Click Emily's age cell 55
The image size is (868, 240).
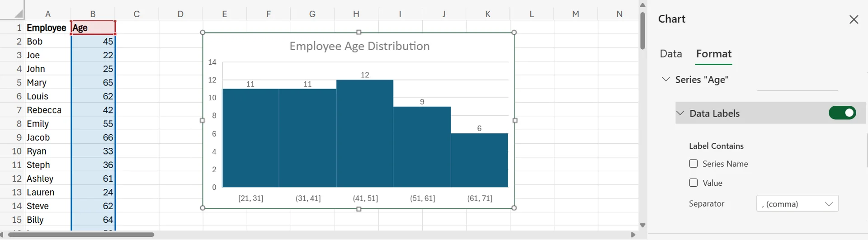(x=93, y=124)
